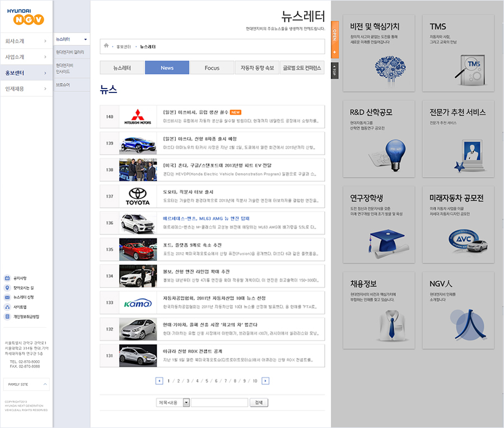504x428 pixels.
Task: Switch to the 자동차 동향 속보 tab
Action: tap(257, 68)
